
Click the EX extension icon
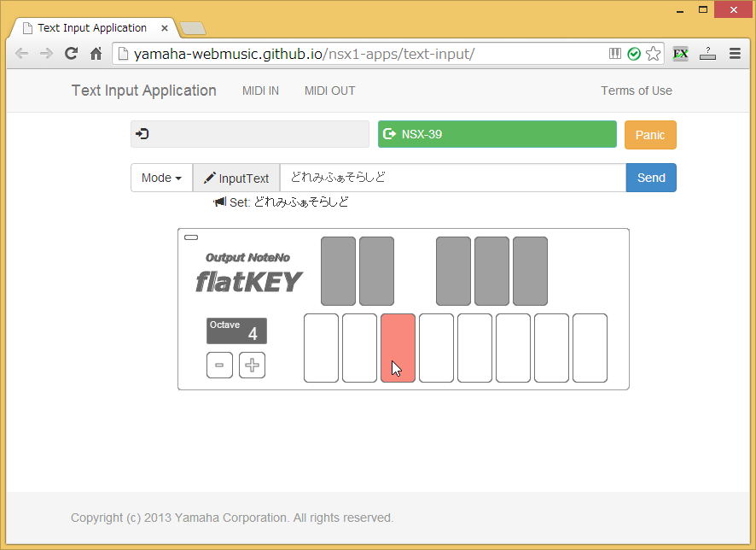680,54
